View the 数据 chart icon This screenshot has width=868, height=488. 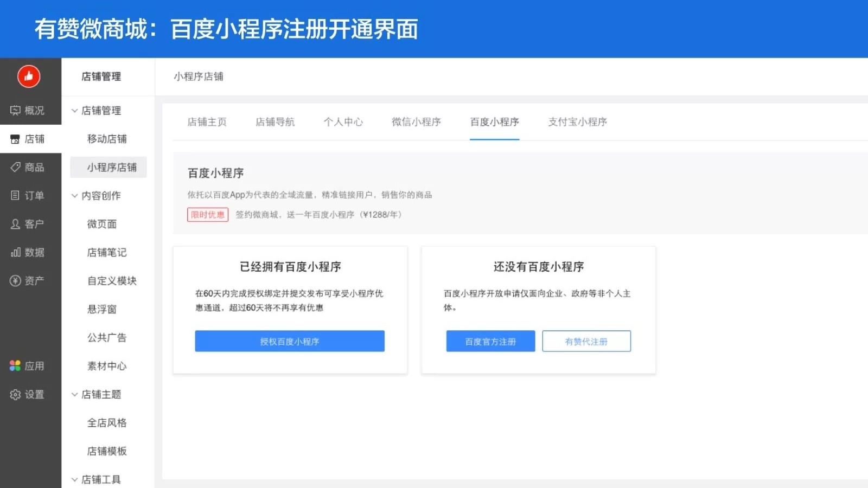[15, 252]
